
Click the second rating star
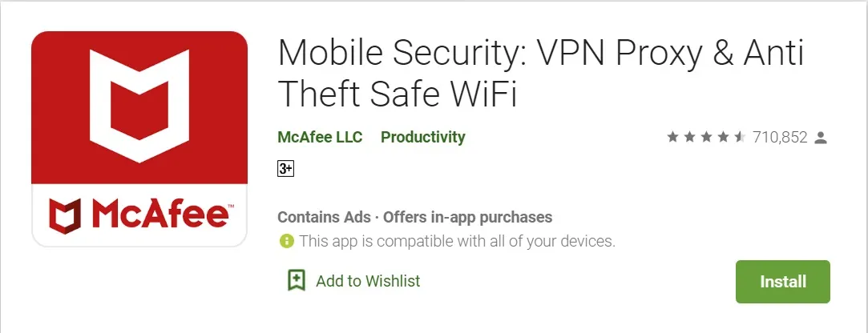[x=689, y=138]
